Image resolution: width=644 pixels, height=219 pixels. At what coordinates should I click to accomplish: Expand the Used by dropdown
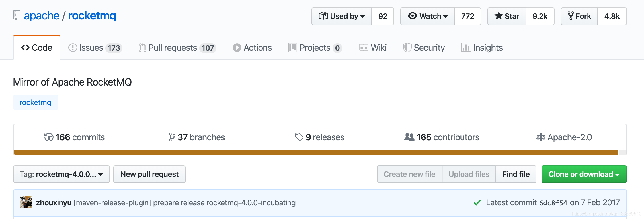[x=342, y=16]
